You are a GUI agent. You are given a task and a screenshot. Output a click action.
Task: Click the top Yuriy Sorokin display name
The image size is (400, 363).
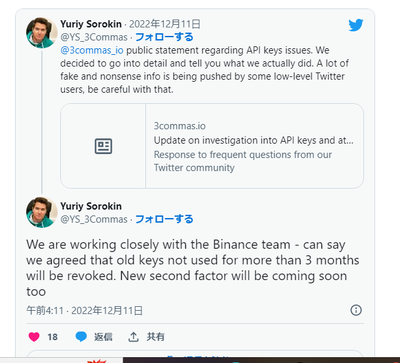(91, 24)
